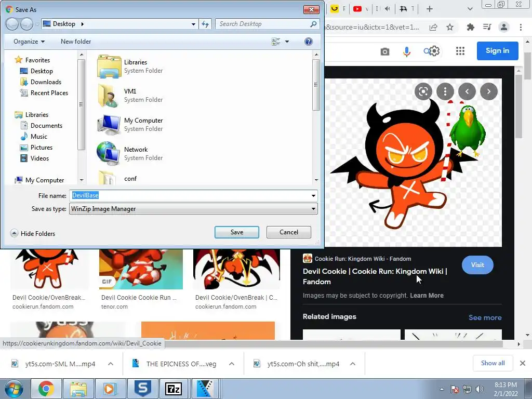Select the VM1 system folder icon
532x399 pixels.
click(x=109, y=96)
